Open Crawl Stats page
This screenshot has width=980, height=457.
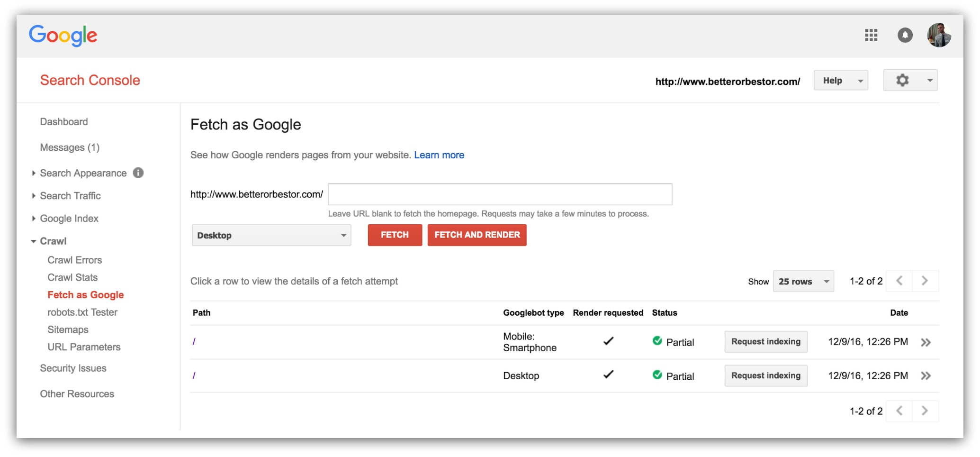click(x=72, y=277)
